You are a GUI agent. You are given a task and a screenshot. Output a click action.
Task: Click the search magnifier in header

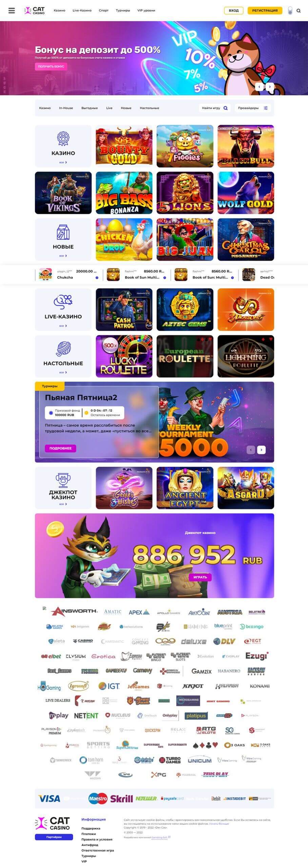[299, 11]
